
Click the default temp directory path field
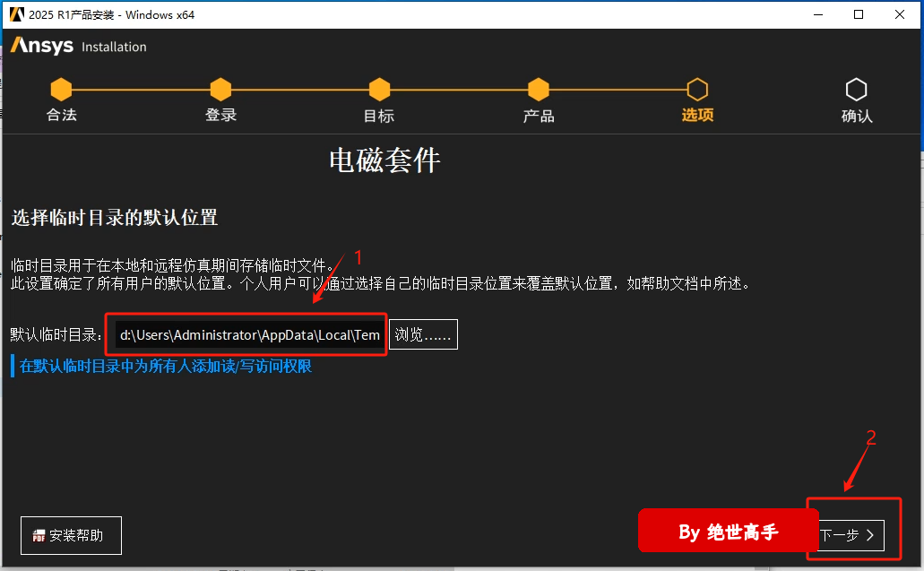click(x=248, y=334)
